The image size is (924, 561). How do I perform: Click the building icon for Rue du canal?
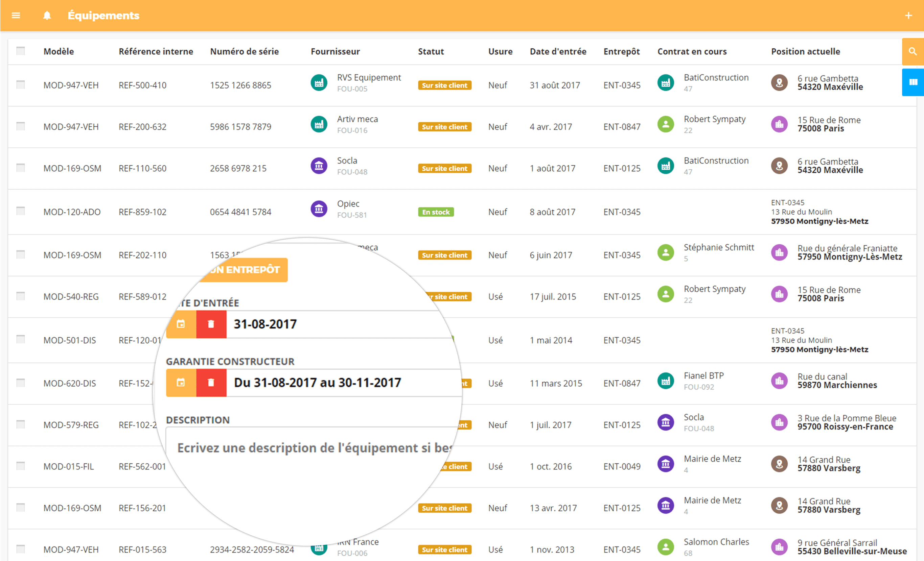(779, 381)
